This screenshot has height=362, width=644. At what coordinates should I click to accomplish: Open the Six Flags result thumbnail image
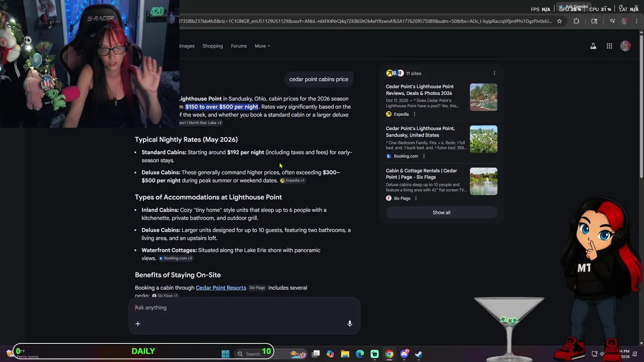tap(484, 181)
